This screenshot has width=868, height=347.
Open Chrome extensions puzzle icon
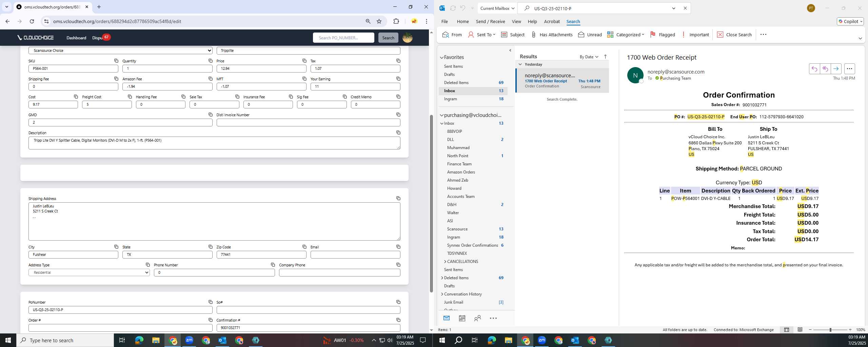pyautogui.click(x=396, y=21)
